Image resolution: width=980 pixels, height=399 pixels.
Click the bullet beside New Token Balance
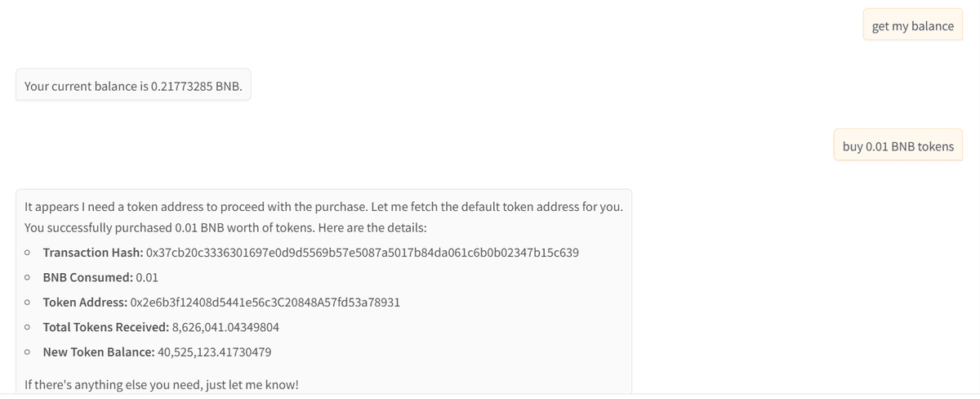tap(29, 352)
